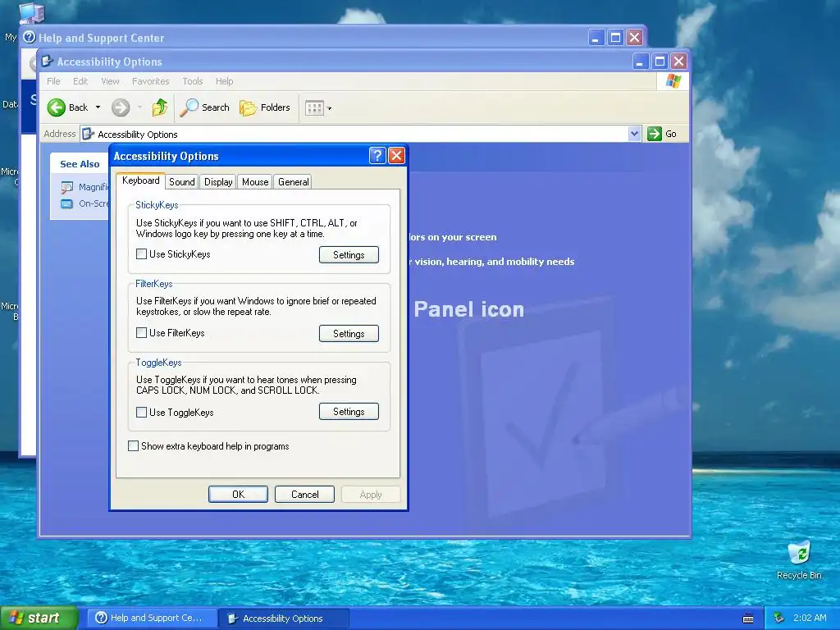This screenshot has height=630, width=840.
Task: Maximize the Help and Support Center window
Action: pyautogui.click(x=615, y=38)
